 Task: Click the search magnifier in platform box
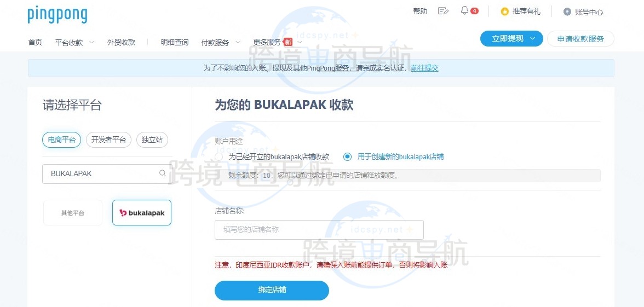pyautogui.click(x=163, y=173)
